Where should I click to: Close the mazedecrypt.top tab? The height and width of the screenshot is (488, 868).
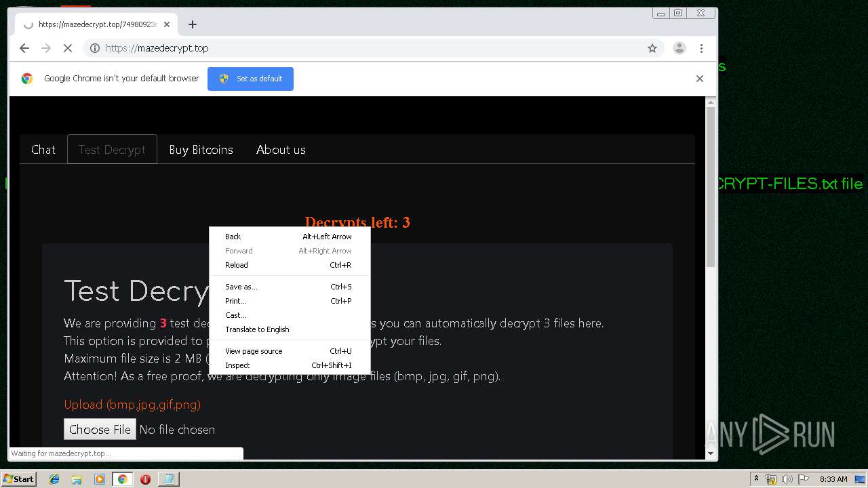tap(167, 24)
